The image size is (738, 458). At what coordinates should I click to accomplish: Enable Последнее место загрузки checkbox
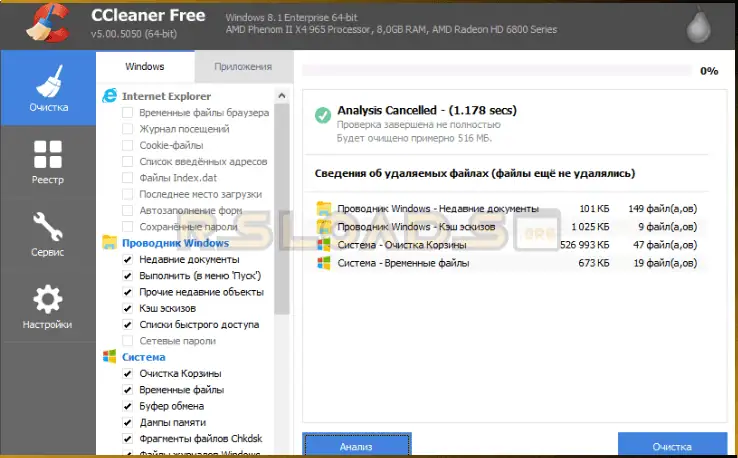(x=127, y=194)
